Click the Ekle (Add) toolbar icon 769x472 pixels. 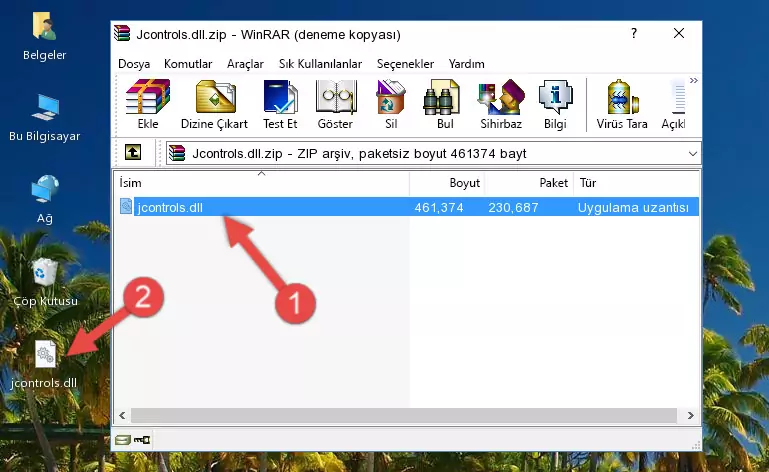(148, 104)
